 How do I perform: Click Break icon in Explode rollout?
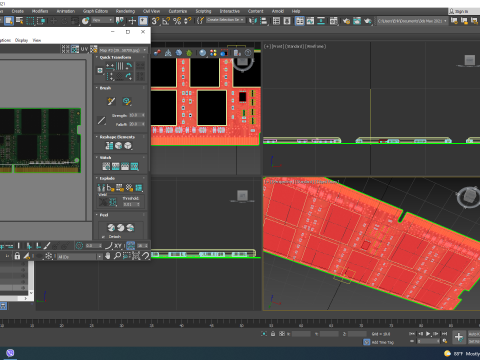coord(101,188)
